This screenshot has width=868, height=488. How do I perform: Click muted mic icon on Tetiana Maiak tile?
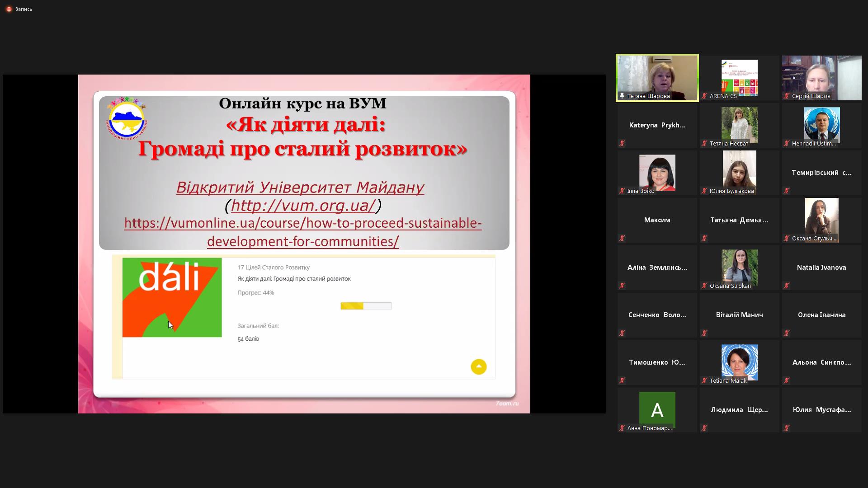(704, 380)
